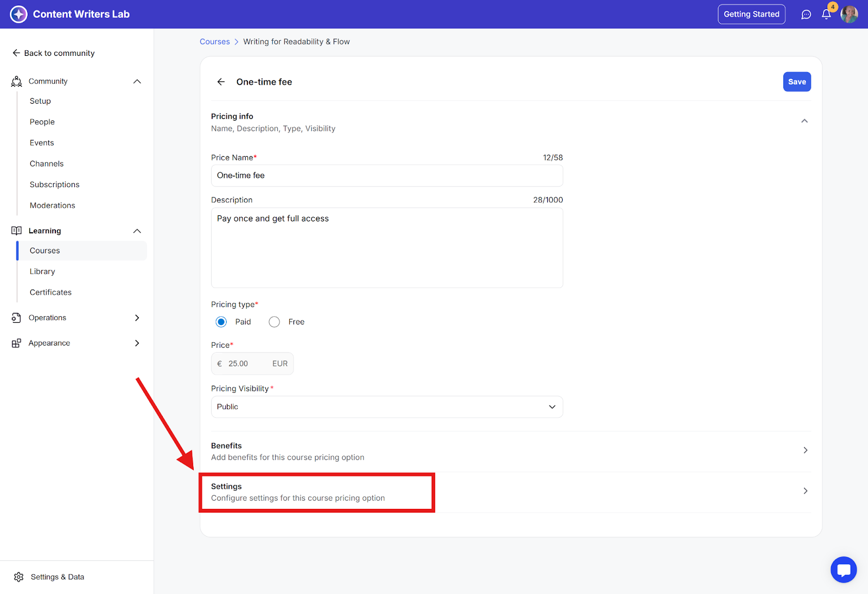Open the support chat widget
This screenshot has width=868, height=594.
point(843,570)
